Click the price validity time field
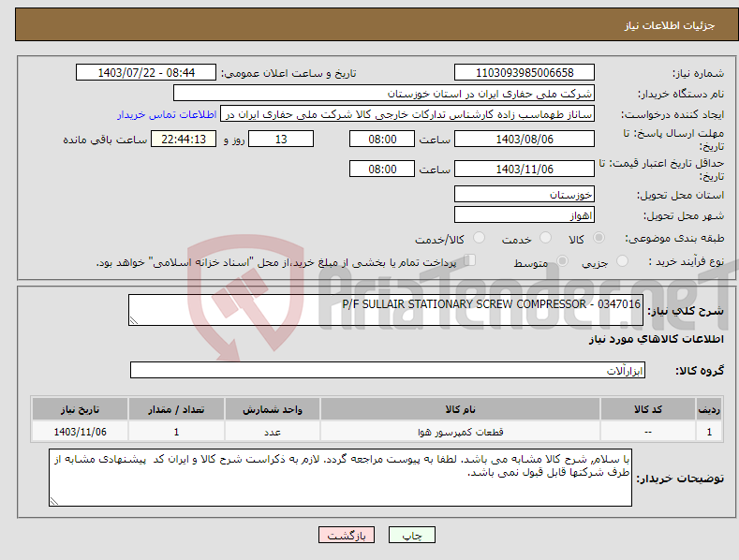Screen dimensions: 739x560 tap(382, 169)
